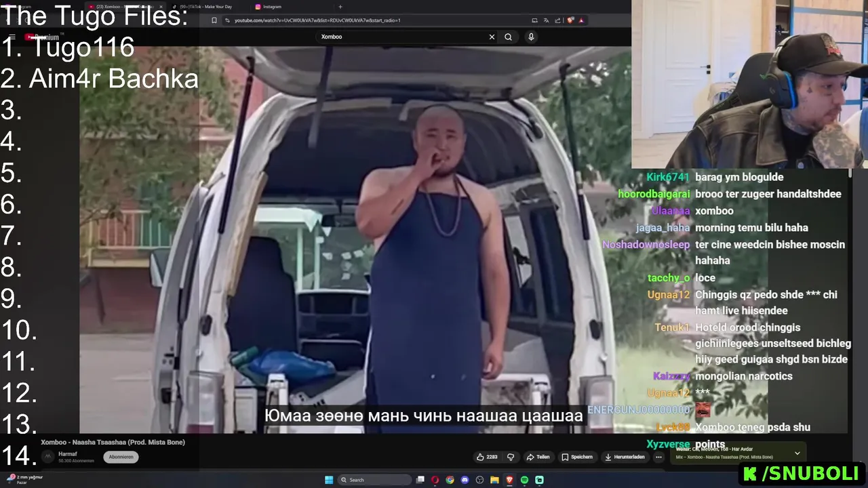
Task: Open the weather widget on taskbar
Action: [24, 479]
